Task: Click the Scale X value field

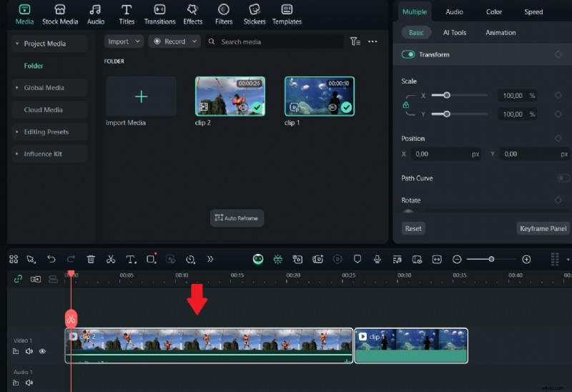Action: [x=516, y=96]
